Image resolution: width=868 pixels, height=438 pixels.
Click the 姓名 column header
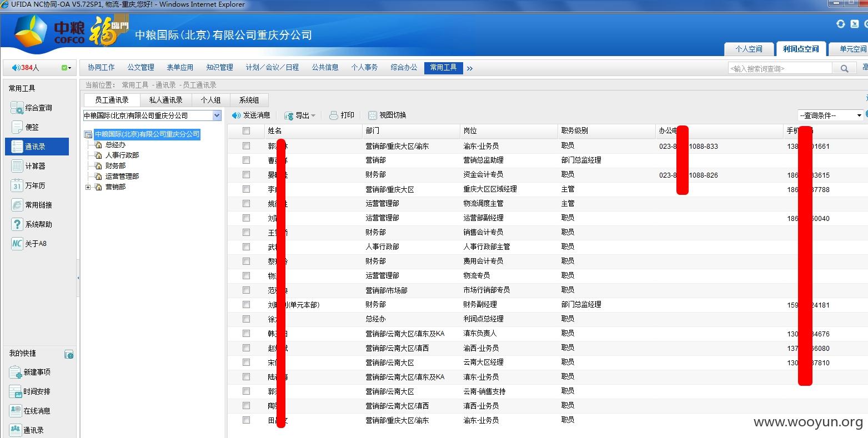313,131
